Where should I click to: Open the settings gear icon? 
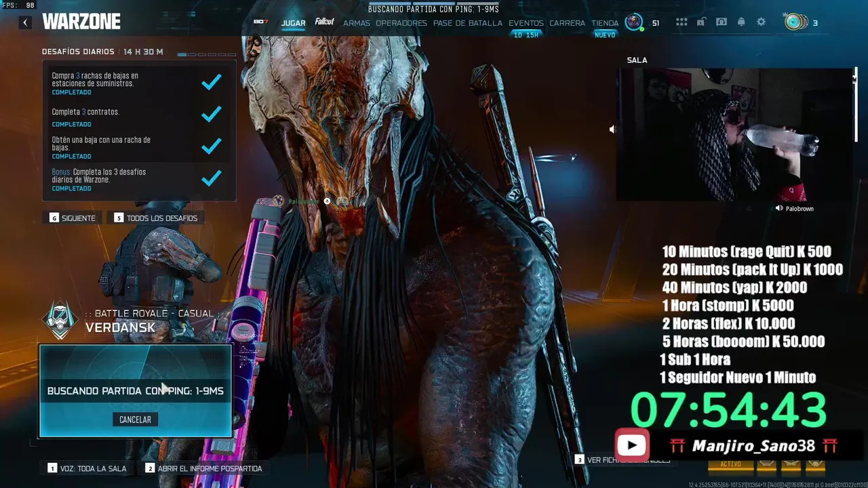pos(761,22)
